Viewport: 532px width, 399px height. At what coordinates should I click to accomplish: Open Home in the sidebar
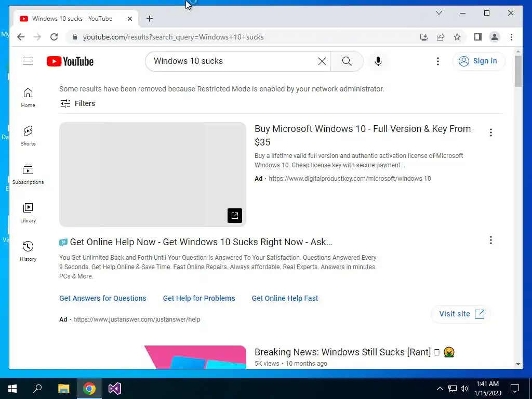pyautogui.click(x=28, y=98)
